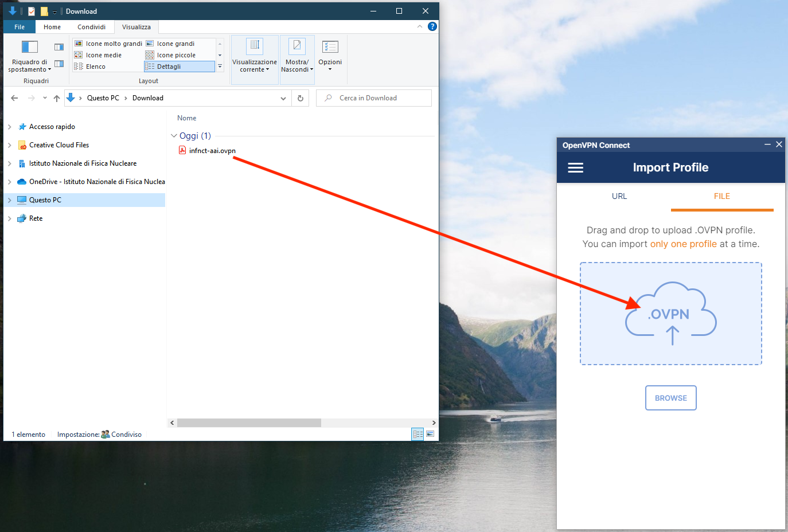The height and width of the screenshot is (532, 788).
Task: Select Rete in navigation pane
Action: coord(36,218)
